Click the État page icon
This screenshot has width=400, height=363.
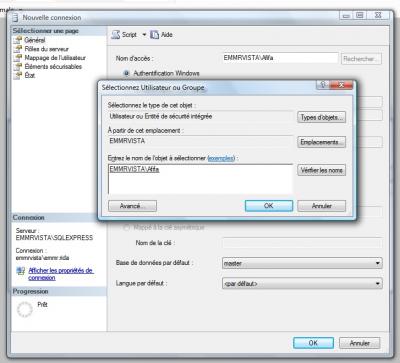(x=18, y=75)
